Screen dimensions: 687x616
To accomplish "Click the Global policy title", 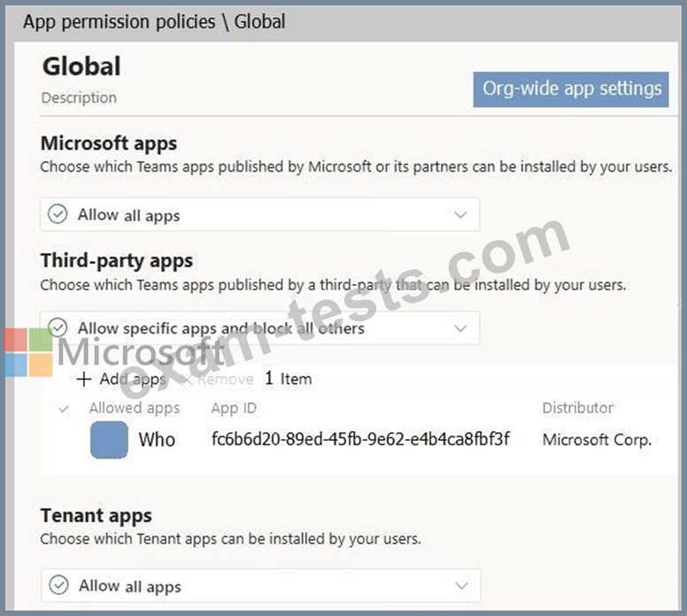I will 81,66.
